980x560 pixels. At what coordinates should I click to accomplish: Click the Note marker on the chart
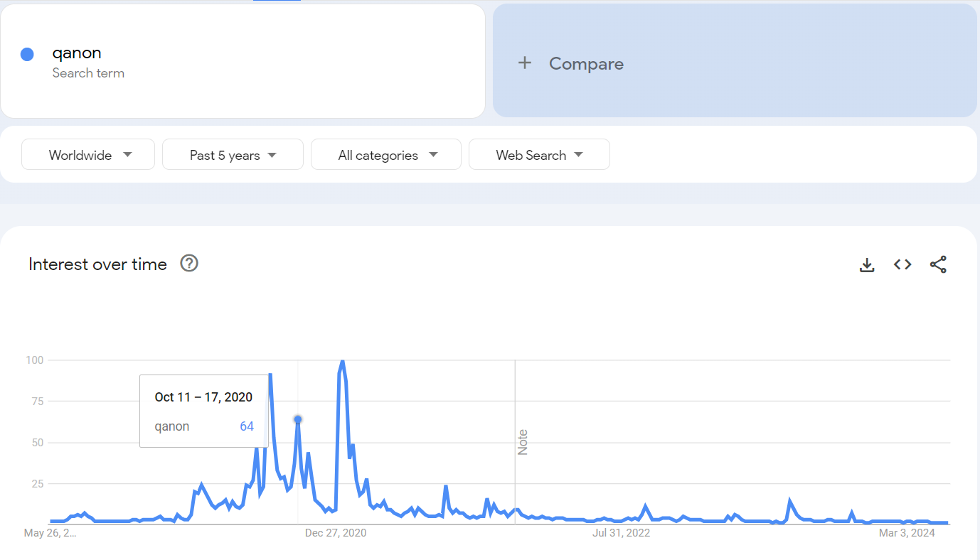[523, 442]
